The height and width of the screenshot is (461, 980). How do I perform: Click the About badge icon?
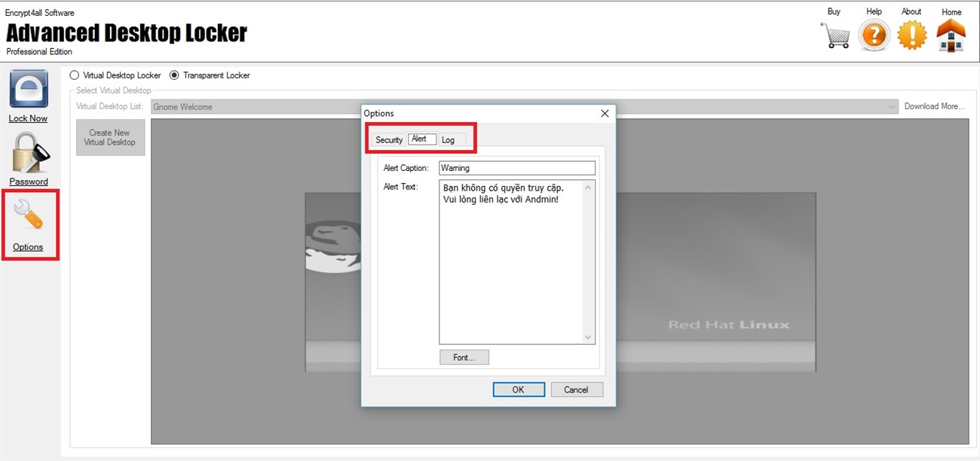(911, 34)
